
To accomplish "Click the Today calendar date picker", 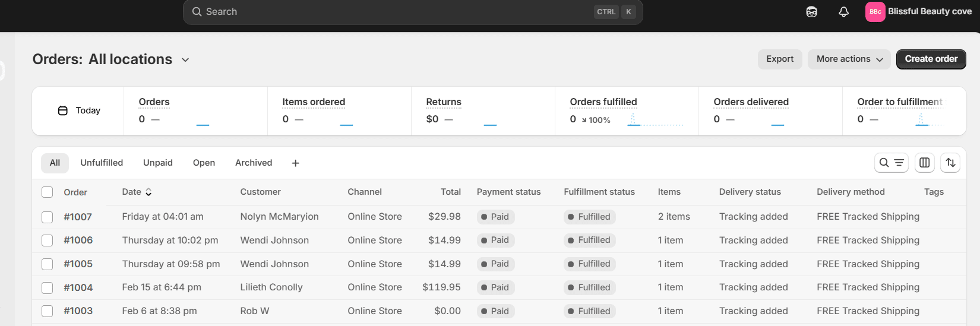I will 79,111.
